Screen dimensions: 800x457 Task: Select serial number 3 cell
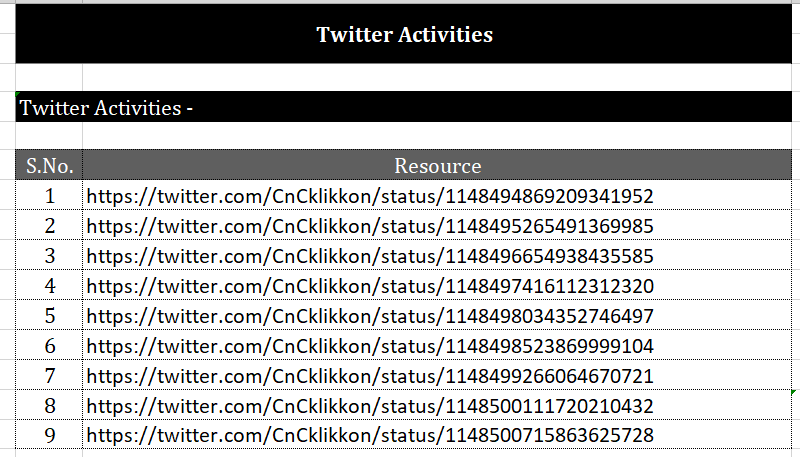49,255
